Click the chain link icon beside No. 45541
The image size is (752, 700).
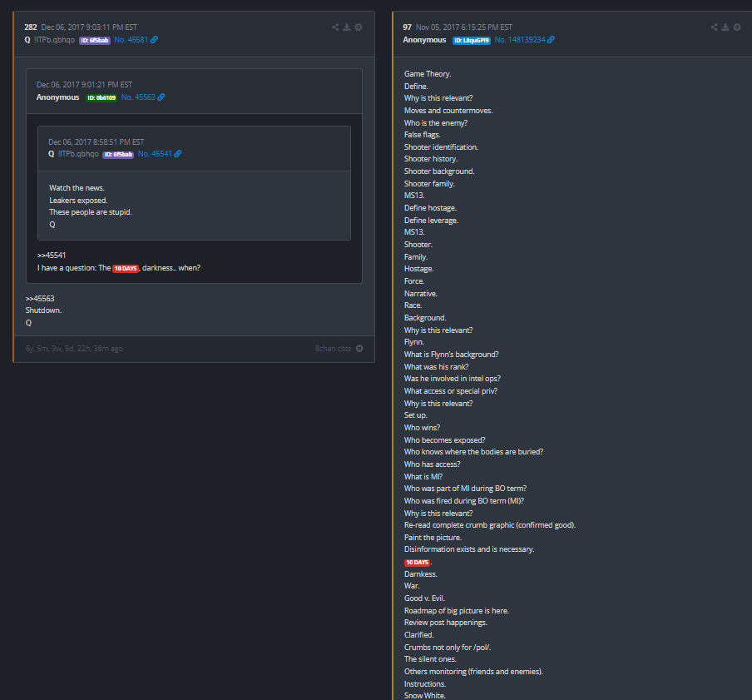pyautogui.click(x=178, y=154)
